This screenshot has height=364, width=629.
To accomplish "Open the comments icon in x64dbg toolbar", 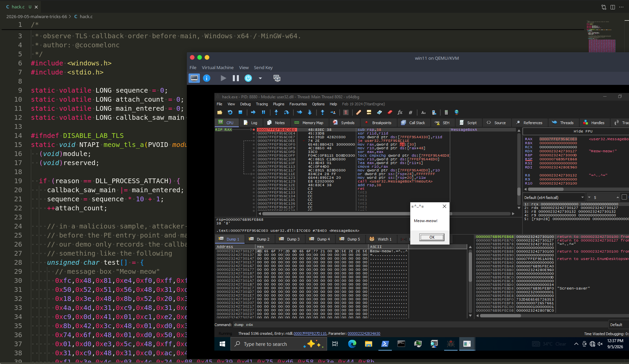I will pyautogui.click(x=369, y=112).
